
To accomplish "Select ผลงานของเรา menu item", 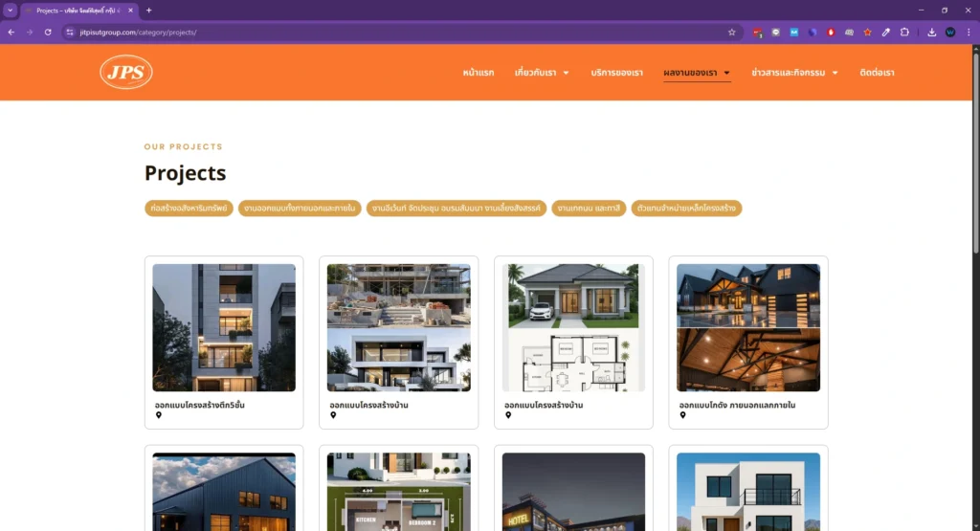I will point(690,73).
